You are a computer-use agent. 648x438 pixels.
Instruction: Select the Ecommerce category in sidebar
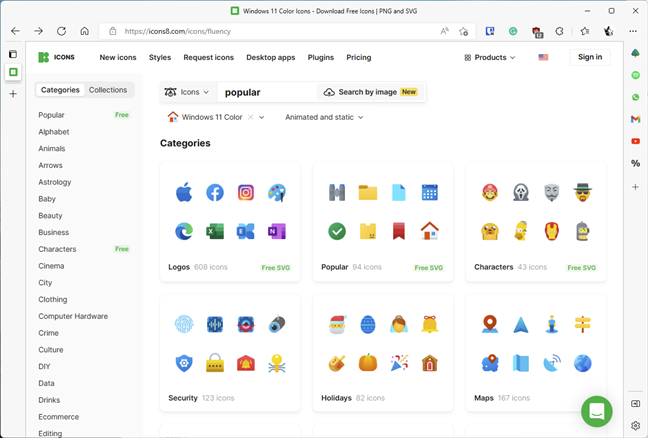[x=59, y=417]
